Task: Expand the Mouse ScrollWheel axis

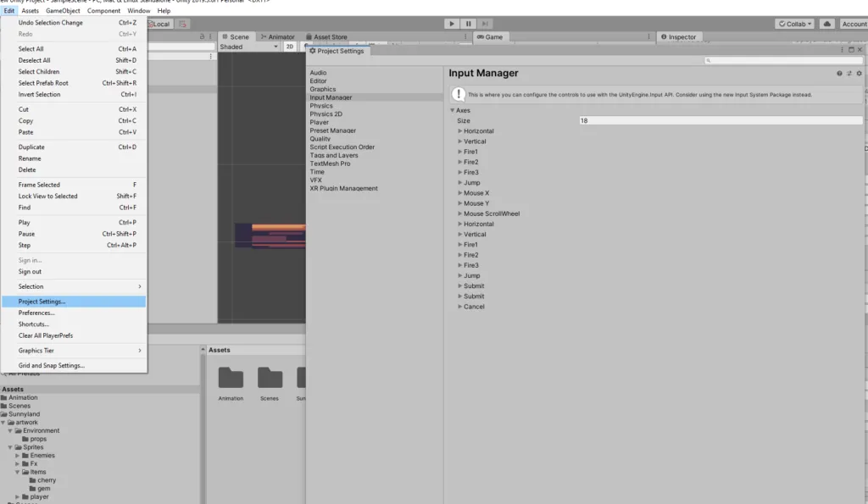Action: pyautogui.click(x=460, y=213)
